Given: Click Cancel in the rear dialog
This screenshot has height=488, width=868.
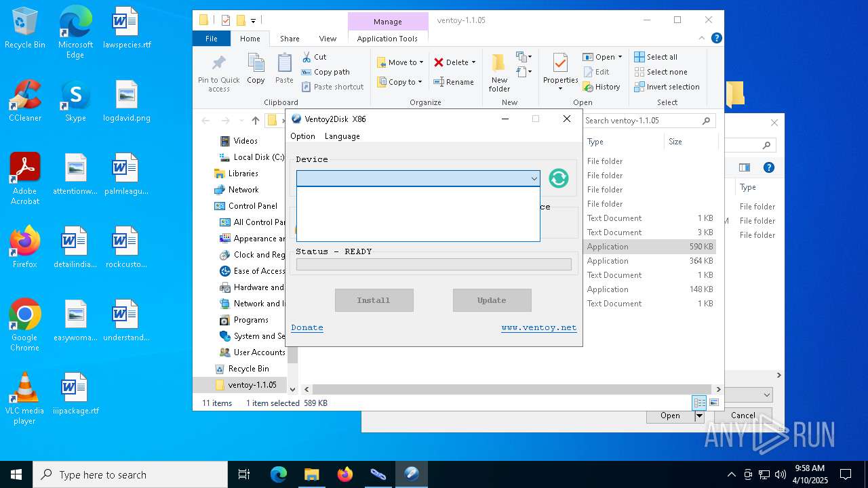Looking at the screenshot, I should (x=743, y=415).
